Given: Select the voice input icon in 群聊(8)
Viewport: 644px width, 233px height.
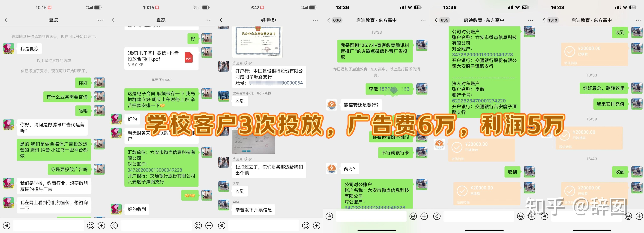Looking at the screenshot, I should pyautogui.click(x=222, y=225).
